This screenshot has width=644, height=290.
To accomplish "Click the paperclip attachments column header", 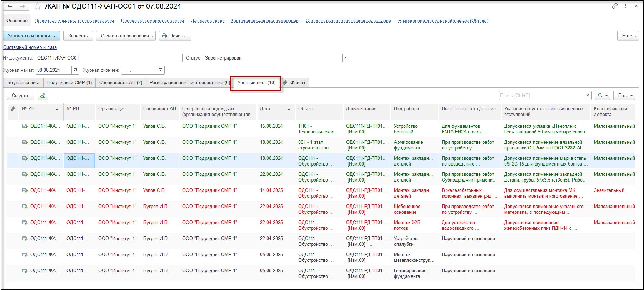I will coord(13,108).
